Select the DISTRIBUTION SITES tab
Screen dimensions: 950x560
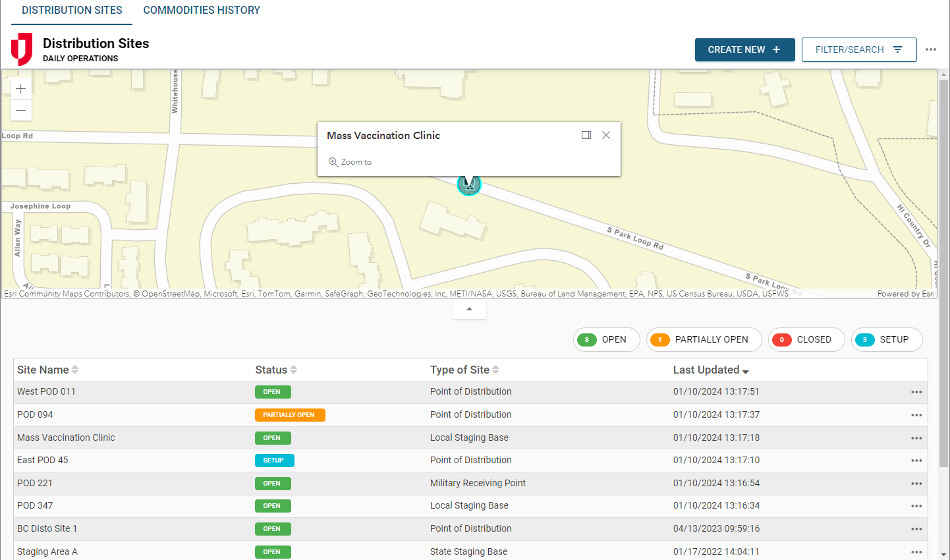71,10
